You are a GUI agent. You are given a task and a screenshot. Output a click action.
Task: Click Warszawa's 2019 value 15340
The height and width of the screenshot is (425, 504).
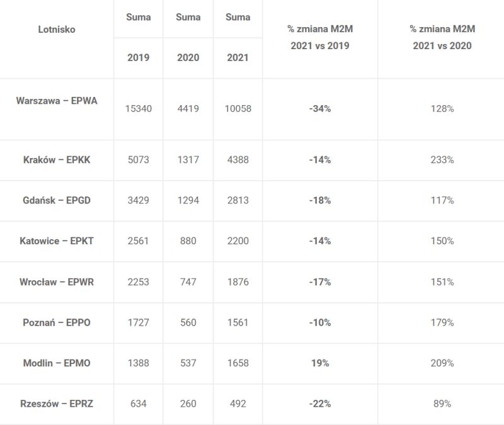(138, 108)
